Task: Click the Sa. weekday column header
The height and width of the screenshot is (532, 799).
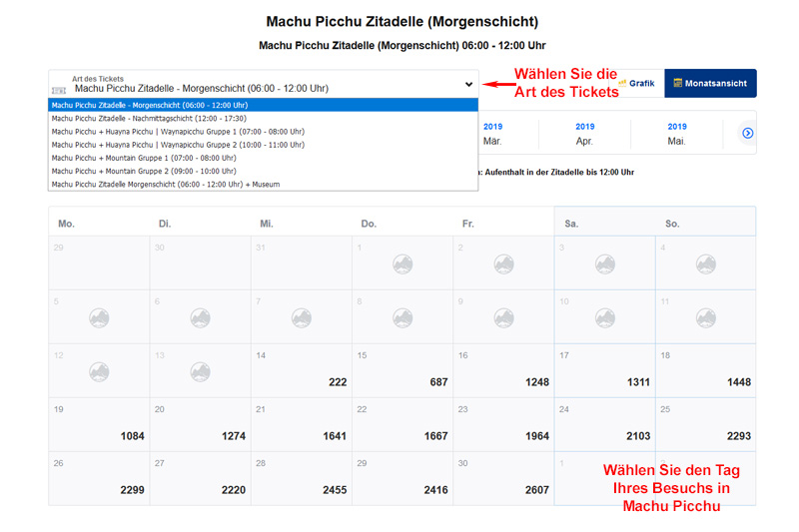Action: [x=571, y=224]
